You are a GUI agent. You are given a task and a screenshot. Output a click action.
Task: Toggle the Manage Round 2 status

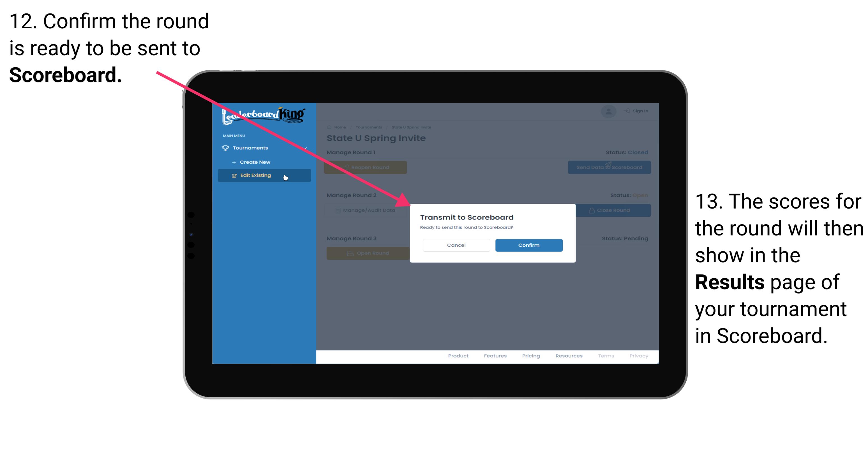pyautogui.click(x=611, y=211)
